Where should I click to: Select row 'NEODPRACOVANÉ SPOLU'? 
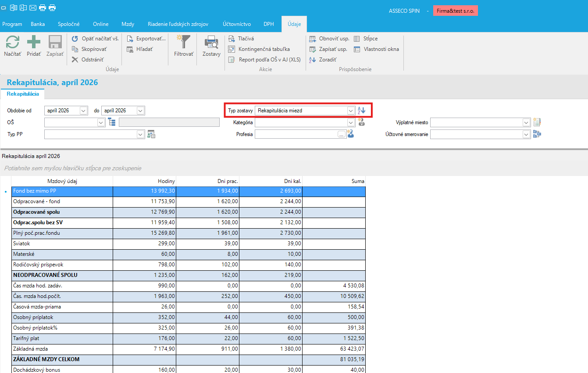(189, 275)
